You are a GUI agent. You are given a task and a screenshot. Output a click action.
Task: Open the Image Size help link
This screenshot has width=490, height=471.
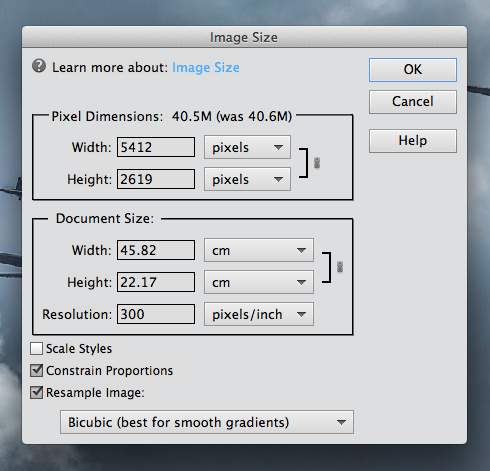click(206, 68)
